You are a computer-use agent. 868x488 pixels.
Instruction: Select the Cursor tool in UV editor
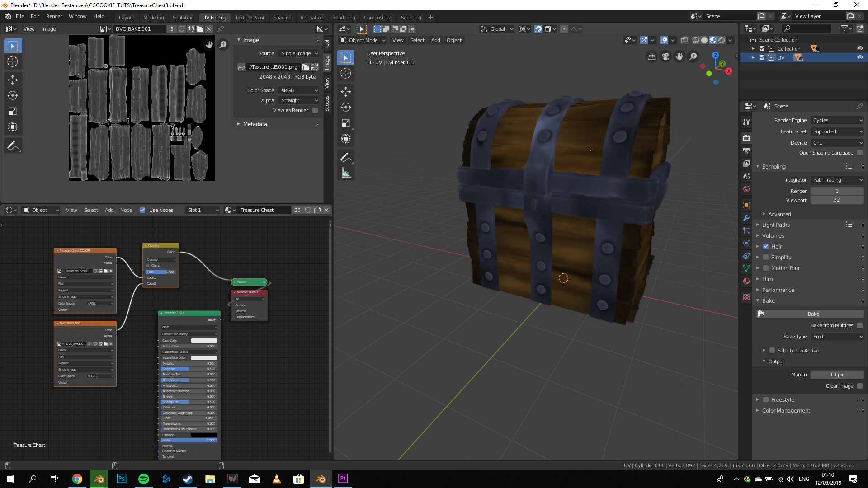13,62
